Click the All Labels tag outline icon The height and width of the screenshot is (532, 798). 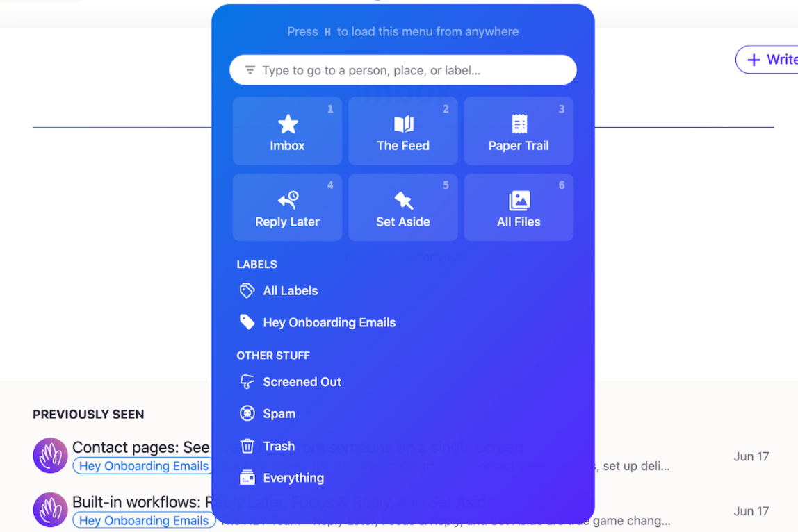click(x=247, y=290)
